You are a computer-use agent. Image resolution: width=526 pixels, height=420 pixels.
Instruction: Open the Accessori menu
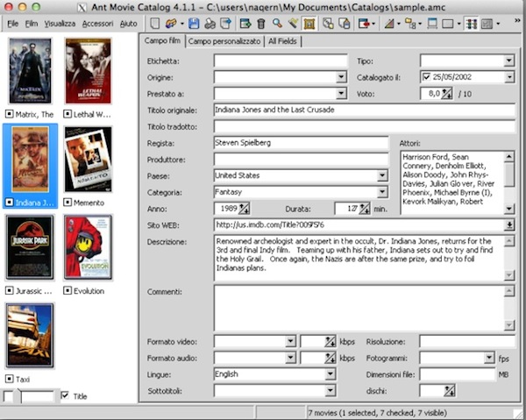[97, 24]
